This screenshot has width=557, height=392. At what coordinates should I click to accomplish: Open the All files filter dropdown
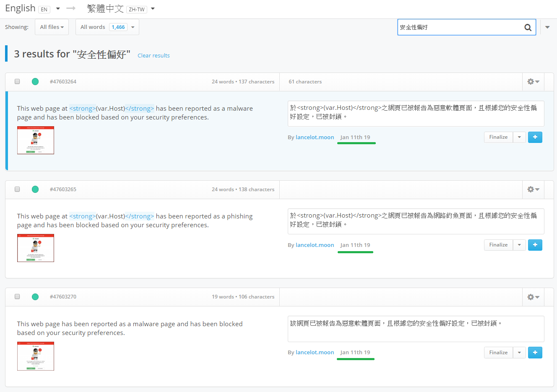click(52, 27)
